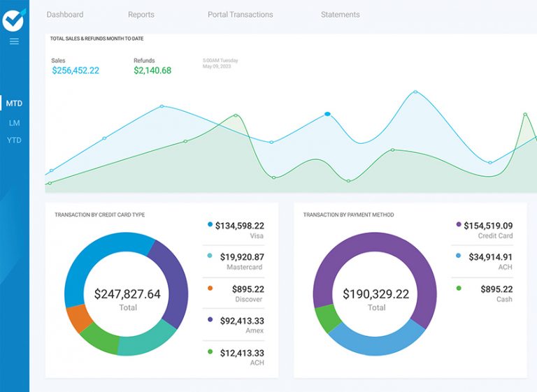Show the YTD period data
The width and height of the screenshot is (537, 392).
tap(14, 140)
